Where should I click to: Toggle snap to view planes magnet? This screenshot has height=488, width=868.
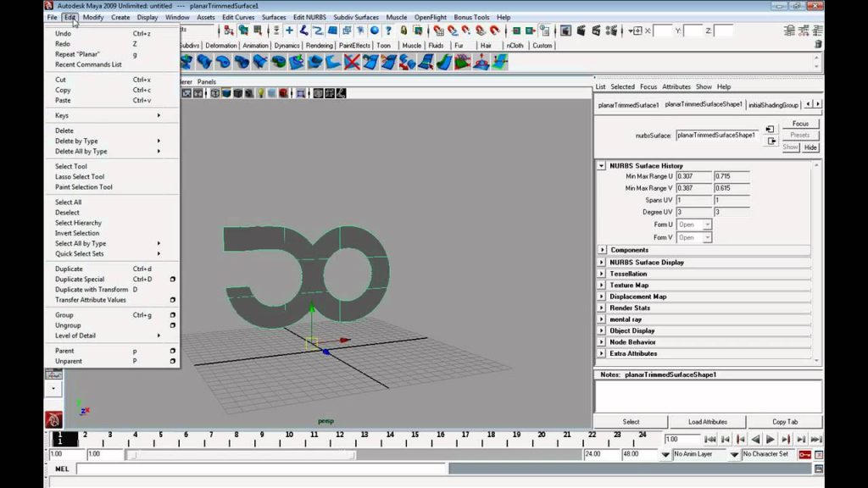[480, 30]
